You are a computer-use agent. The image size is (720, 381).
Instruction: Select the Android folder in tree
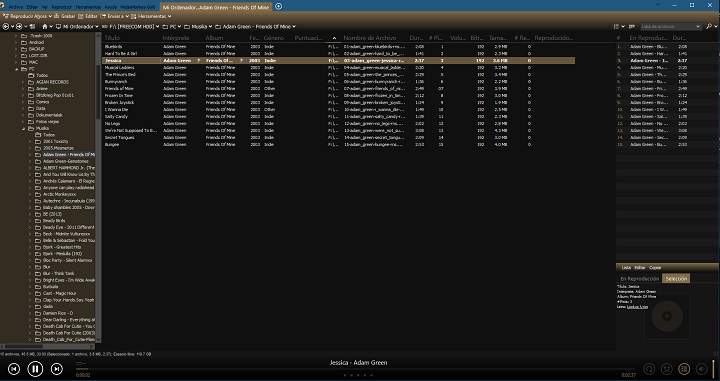[37, 42]
